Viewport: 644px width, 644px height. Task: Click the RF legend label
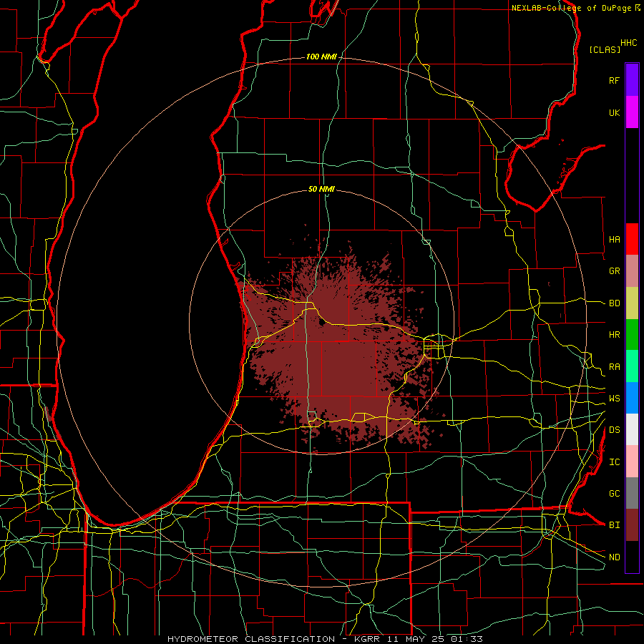(x=614, y=80)
